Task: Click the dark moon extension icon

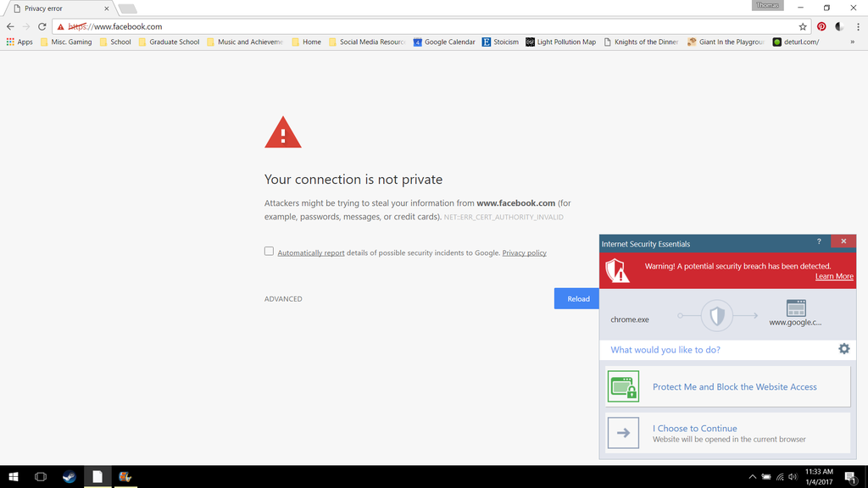Action: point(839,26)
